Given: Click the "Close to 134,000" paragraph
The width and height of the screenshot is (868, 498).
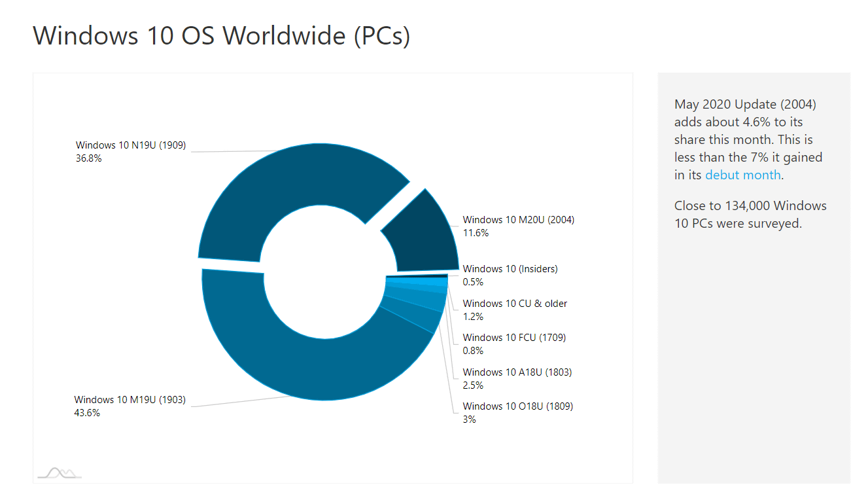Looking at the screenshot, I should pos(750,215).
